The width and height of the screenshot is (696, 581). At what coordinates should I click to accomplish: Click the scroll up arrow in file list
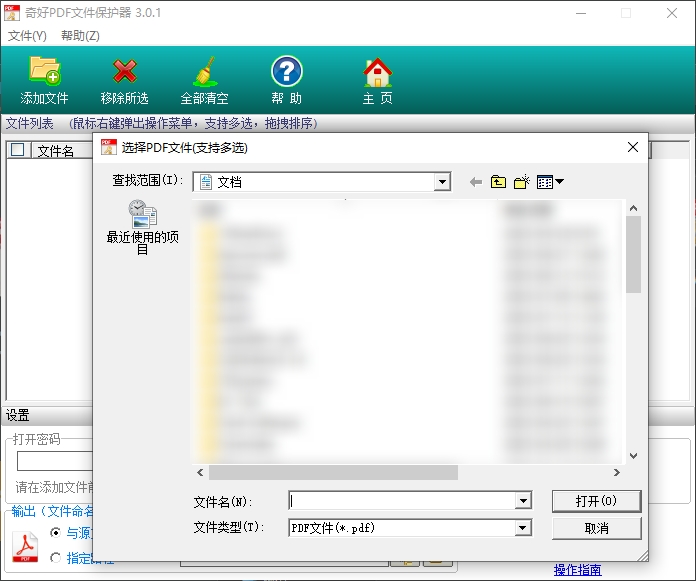click(633, 208)
